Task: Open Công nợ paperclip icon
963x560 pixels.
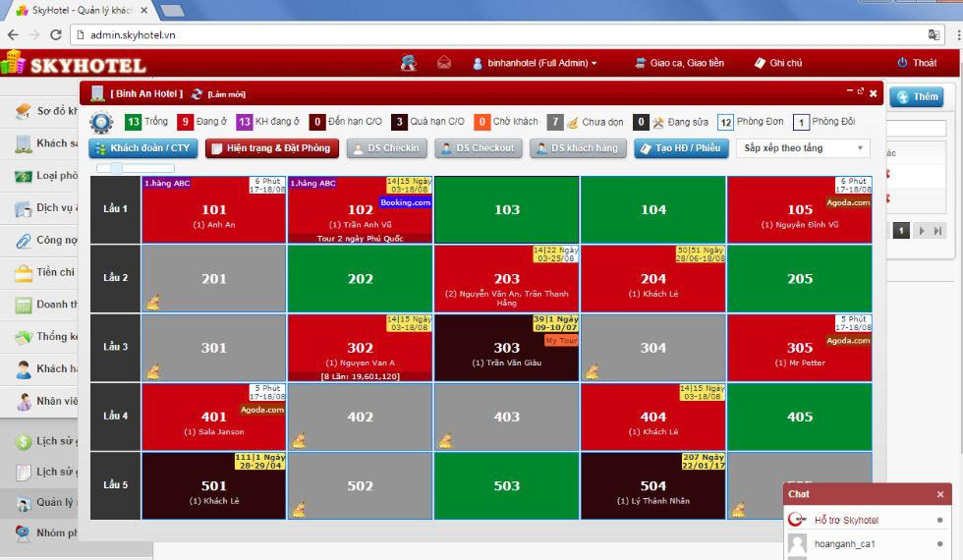Action: coord(24,241)
